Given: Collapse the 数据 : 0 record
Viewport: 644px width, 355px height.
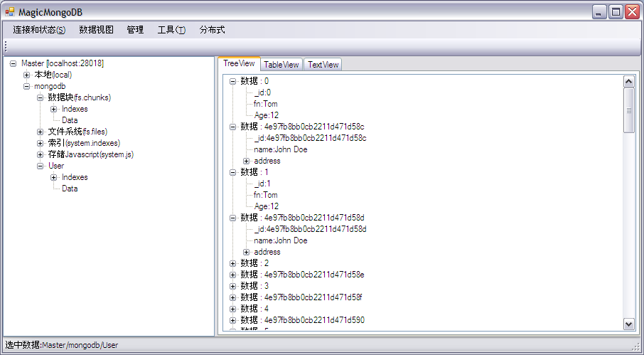Looking at the screenshot, I should click(233, 82).
